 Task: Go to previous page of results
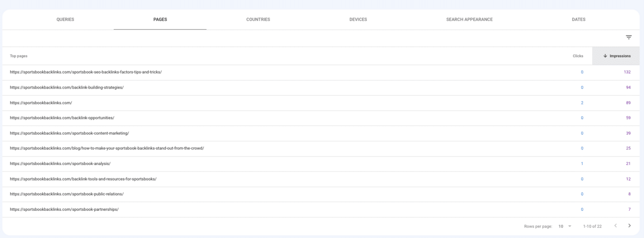pos(615,226)
